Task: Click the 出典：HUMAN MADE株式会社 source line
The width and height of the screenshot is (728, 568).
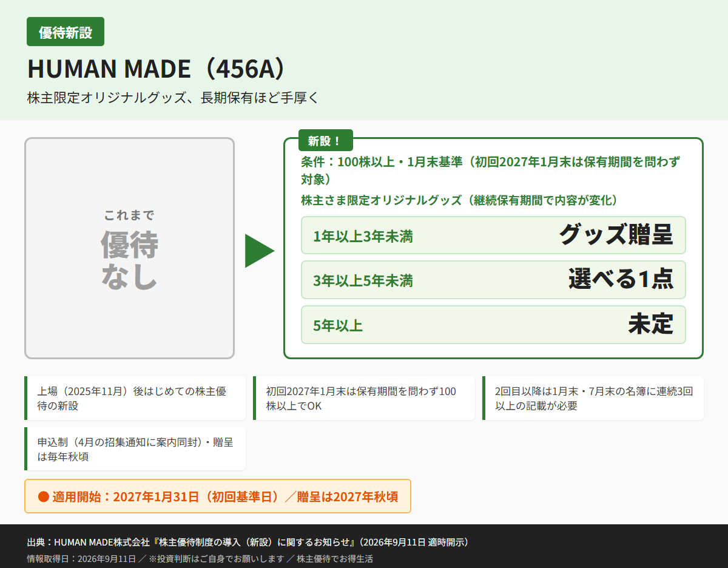Action: pos(248,542)
